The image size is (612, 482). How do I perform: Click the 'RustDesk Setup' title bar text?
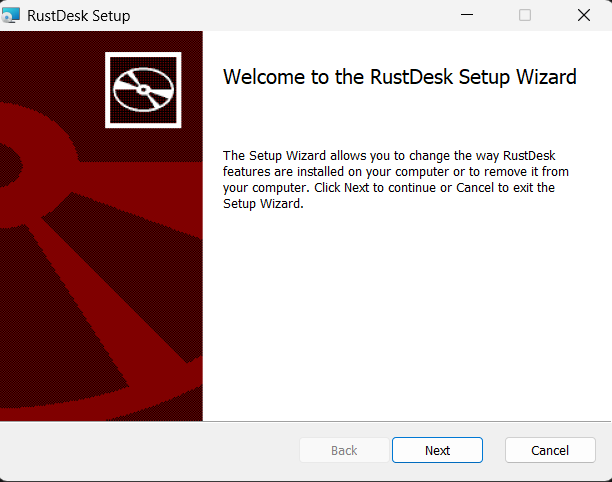pos(80,16)
